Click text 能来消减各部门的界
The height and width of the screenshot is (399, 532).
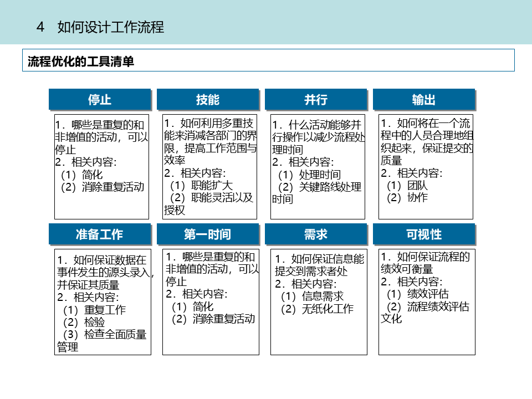point(211,135)
